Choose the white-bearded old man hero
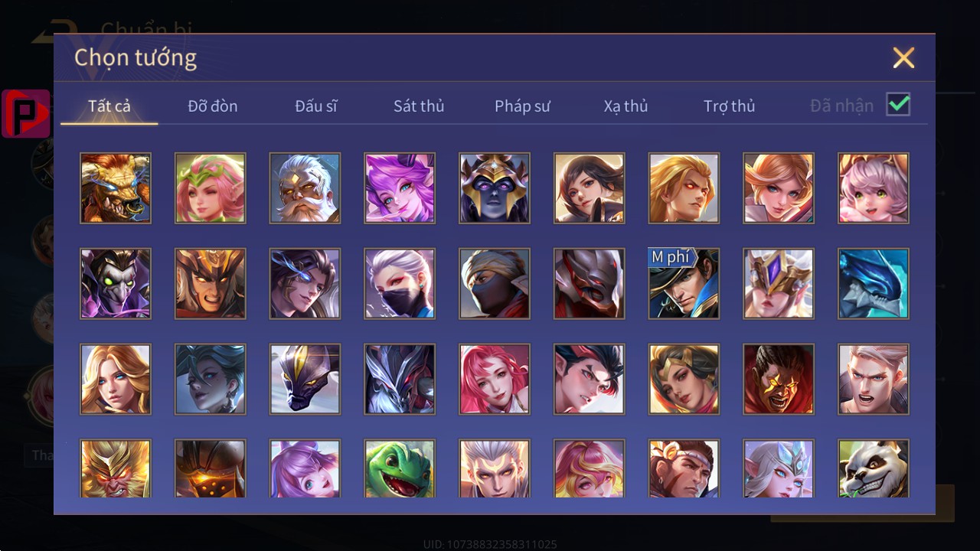Screen dimensions: 980x551 point(305,188)
